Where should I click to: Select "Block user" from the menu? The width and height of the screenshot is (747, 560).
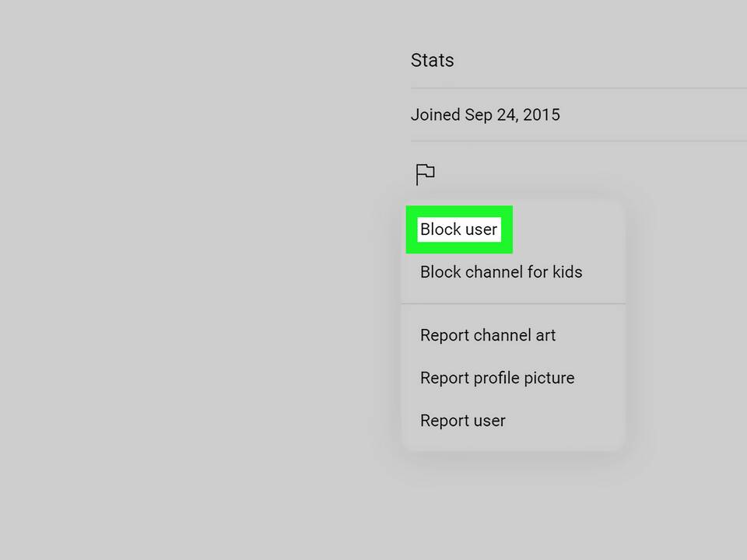pos(458,229)
